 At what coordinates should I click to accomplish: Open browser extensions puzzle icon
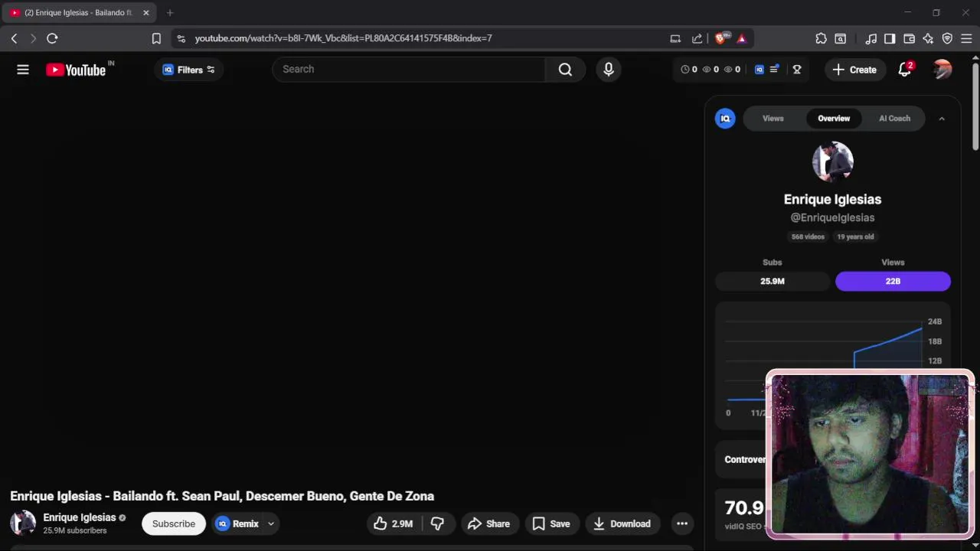821,38
